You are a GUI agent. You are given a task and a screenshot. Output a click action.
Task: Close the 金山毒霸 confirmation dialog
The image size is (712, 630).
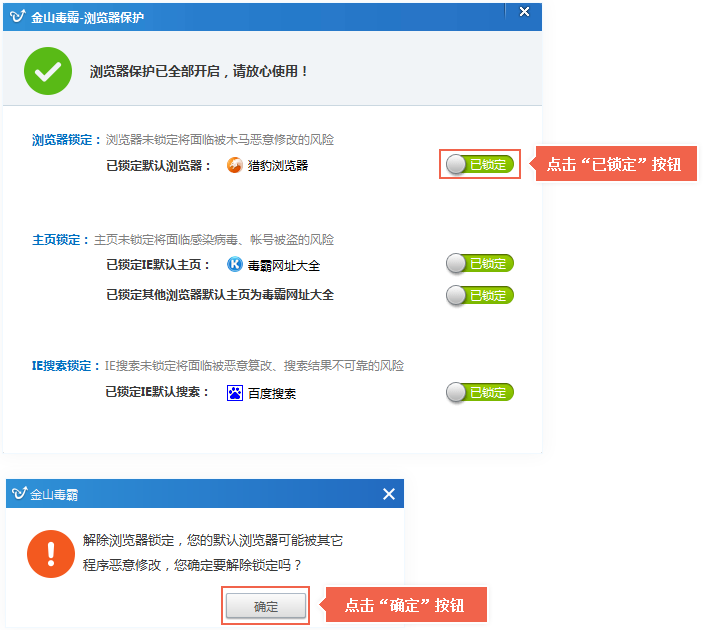tap(389, 494)
